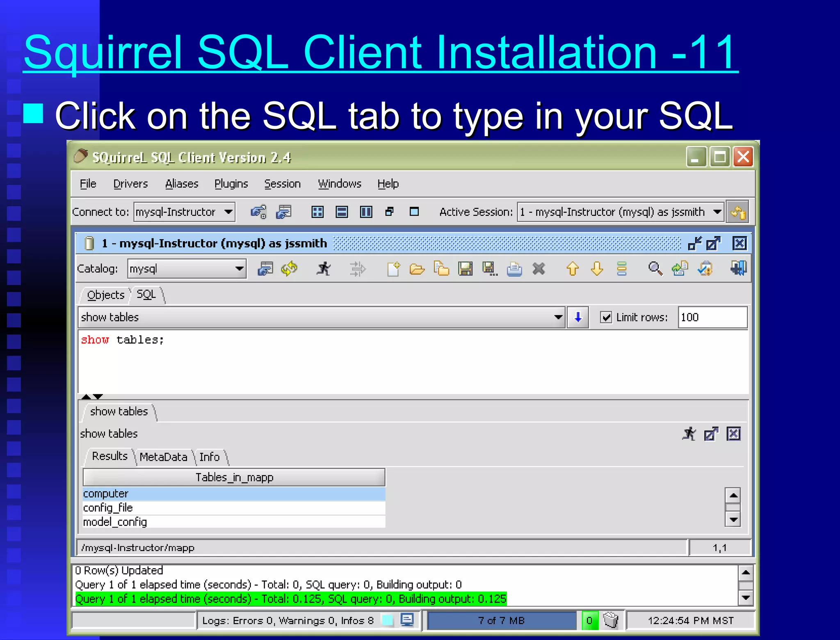
Task: Click the new file icon
Action: click(393, 269)
